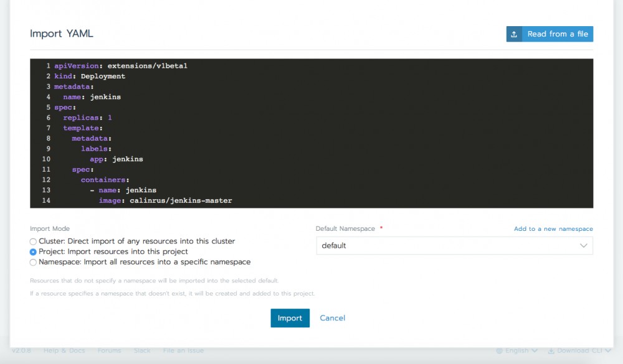Click the v2.0.8 version label
Screen dimensions: 623x364
pos(22,350)
